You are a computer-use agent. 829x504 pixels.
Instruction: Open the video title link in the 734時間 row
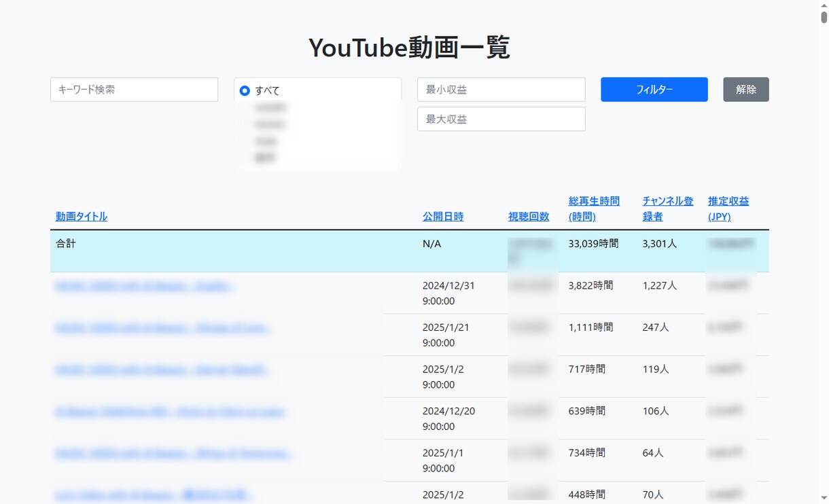(174, 454)
